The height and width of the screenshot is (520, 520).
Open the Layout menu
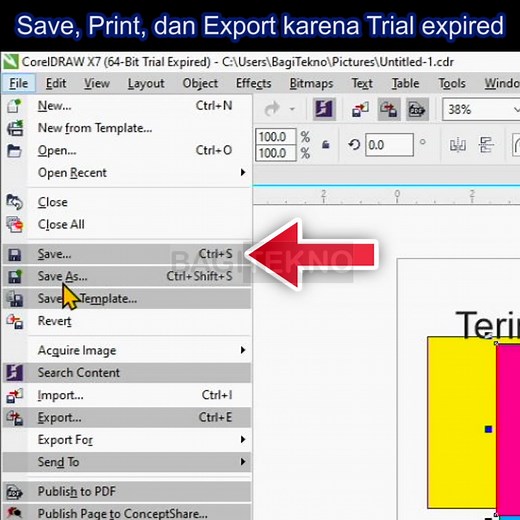(x=146, y=83)
